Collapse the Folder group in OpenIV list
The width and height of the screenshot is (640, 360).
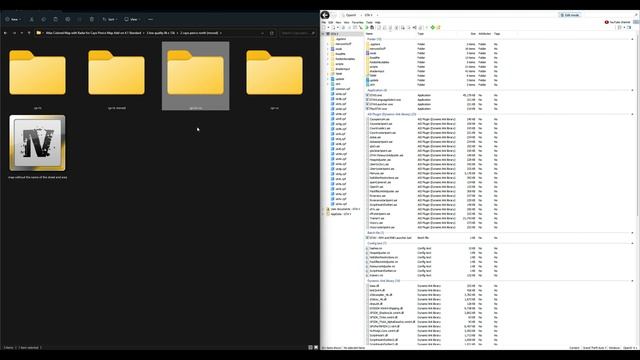[x=632, y=39]
